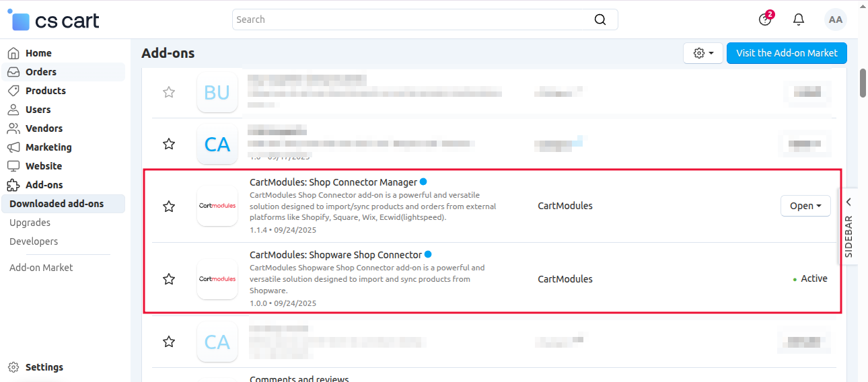Open CartModules: Shop Connector Manager title link

click(333, 182)
